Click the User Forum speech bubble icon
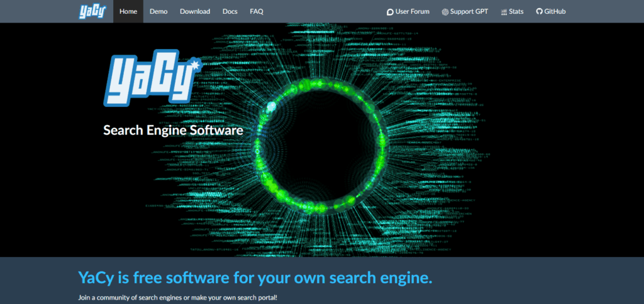 tap(390, 12)
